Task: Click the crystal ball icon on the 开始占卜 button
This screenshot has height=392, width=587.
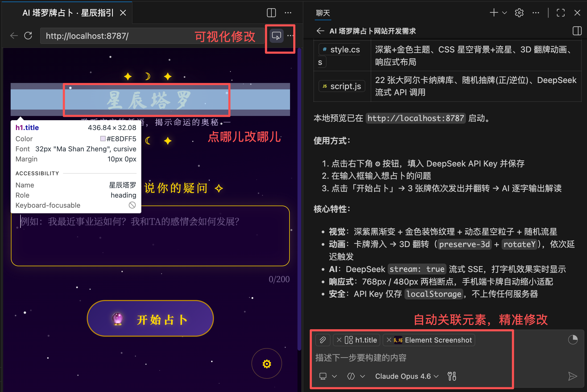Action: click(x=118, y=318)
